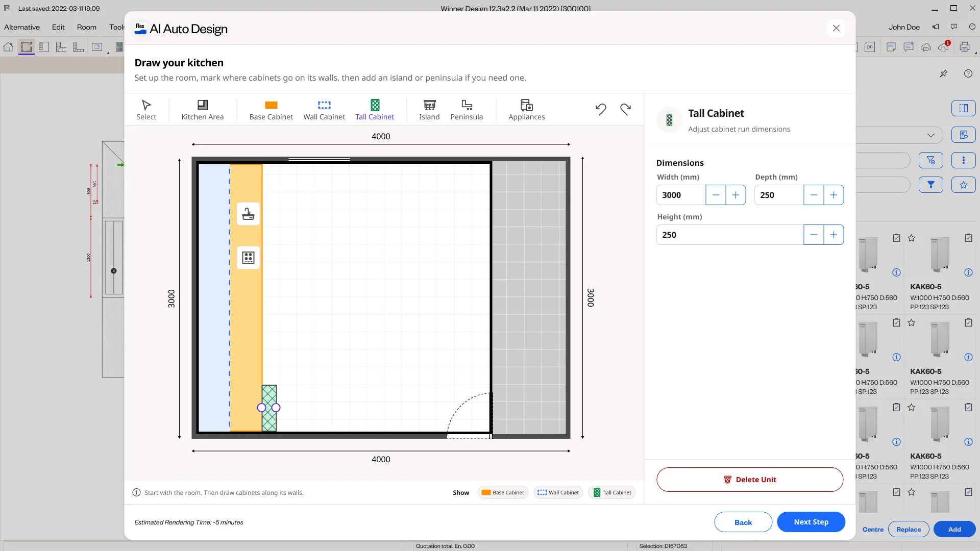The width and height of the screenshot is (980, 551).
Task: Pick the Wall Cabinet tool
Action: (x=324, y=110)
